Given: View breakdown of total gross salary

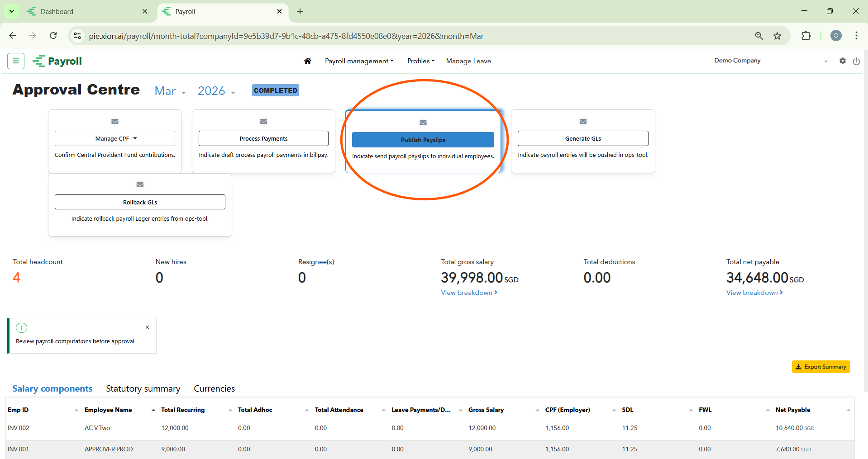Looking at the screenshot, I should point(469,293).
